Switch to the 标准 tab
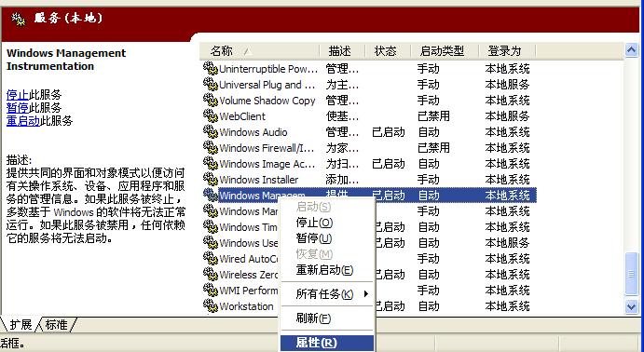Screen dimensions: 644x352 [x=56, y=325]
